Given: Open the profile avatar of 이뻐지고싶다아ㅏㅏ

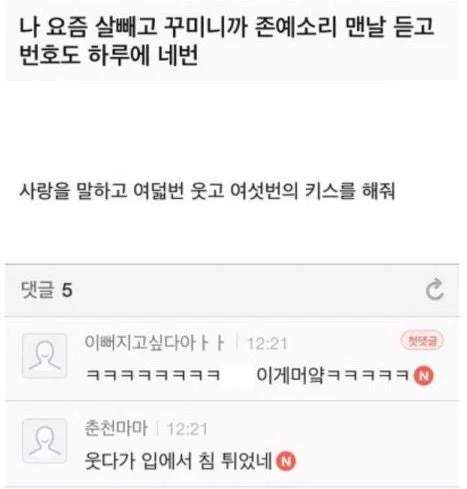Looking at the screenshot, I should [x=44, y=355].
